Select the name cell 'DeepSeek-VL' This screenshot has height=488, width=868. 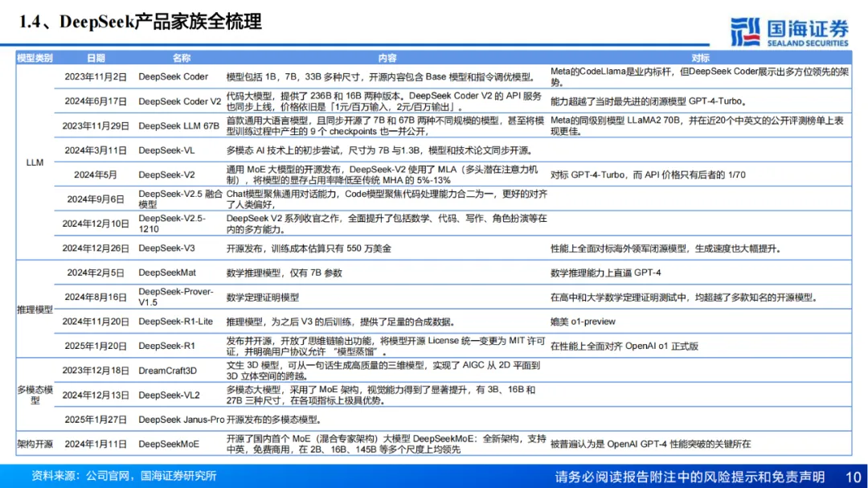point(166,150)
